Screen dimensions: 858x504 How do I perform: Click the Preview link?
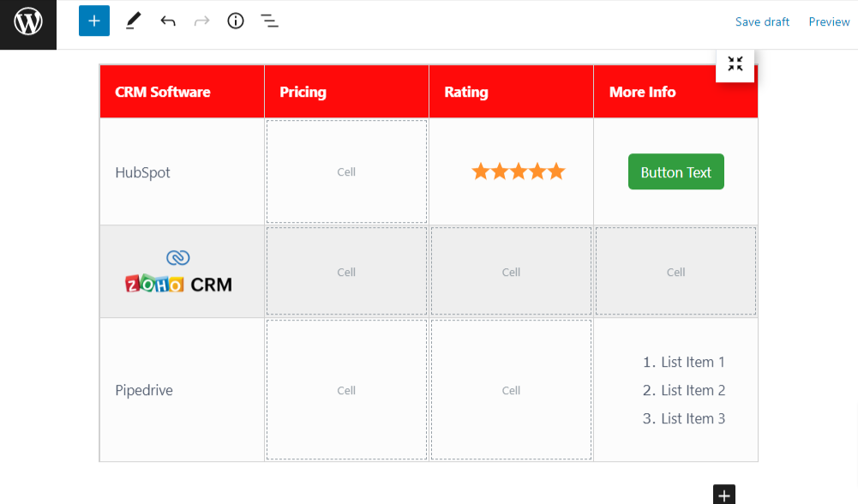pyautogui.click(x=829, y=22)
